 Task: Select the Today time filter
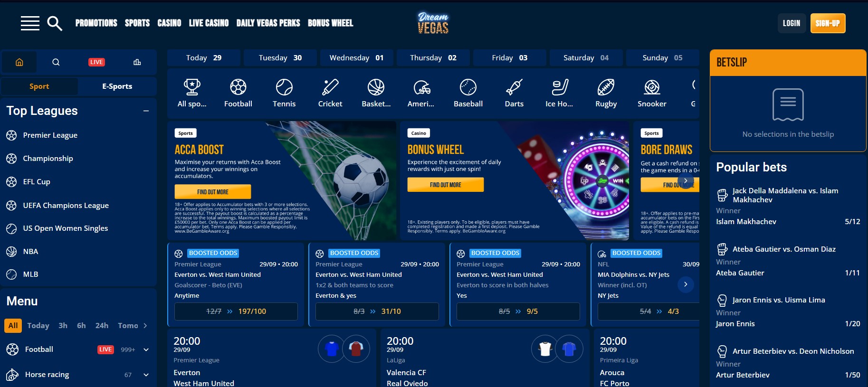38,326
